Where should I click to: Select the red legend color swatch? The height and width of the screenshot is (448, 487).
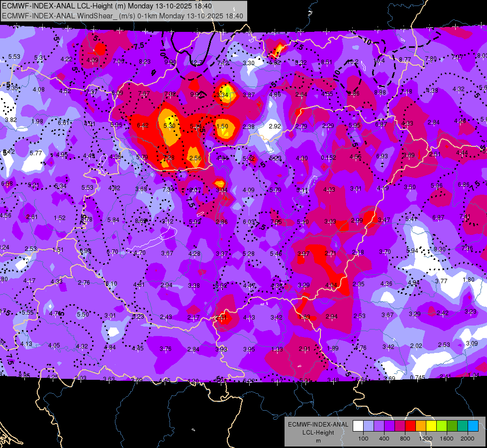pyautogui.click(x=410, y=426)
